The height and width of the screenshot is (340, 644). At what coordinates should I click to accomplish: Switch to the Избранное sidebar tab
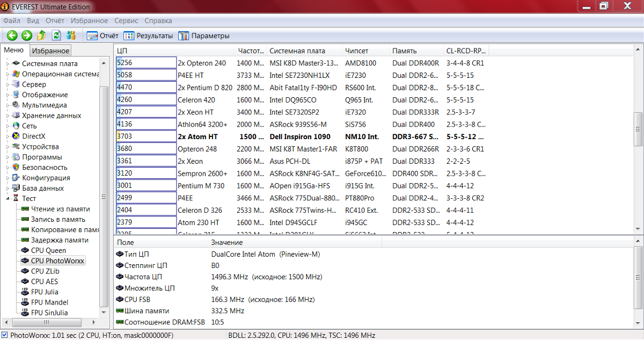50,50
